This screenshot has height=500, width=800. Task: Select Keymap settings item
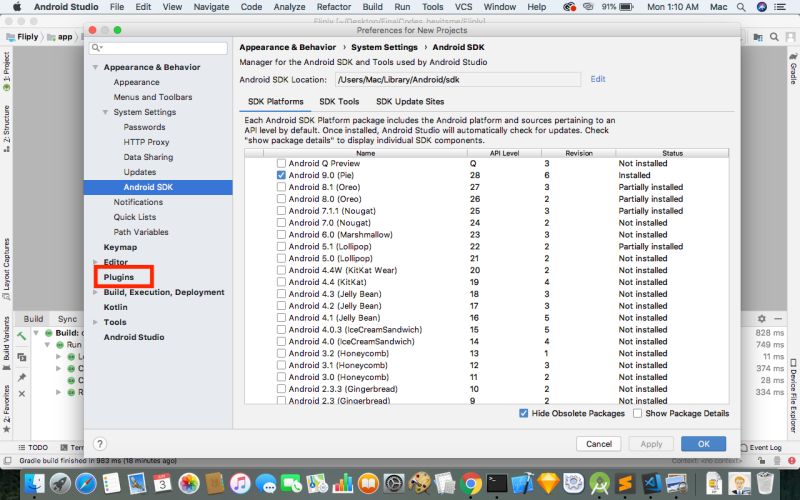(x=120, y=247)
